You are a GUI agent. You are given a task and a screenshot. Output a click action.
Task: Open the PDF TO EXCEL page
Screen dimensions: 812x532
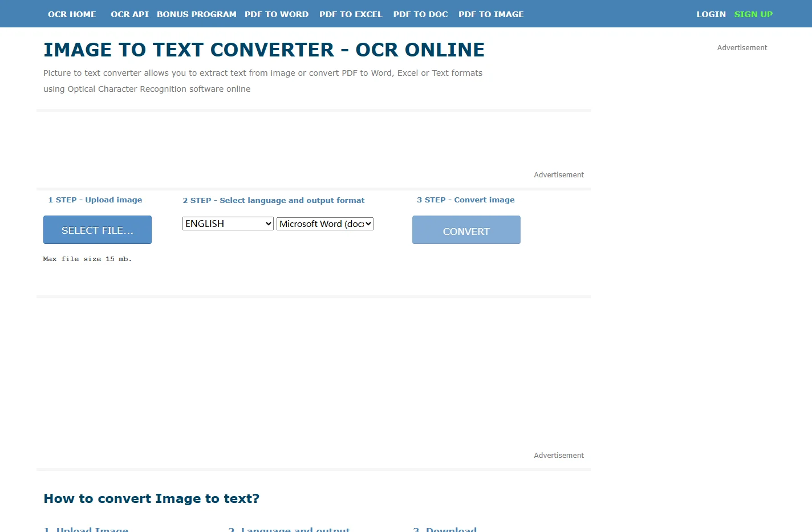pyautogui.click(x=351, y=14)
